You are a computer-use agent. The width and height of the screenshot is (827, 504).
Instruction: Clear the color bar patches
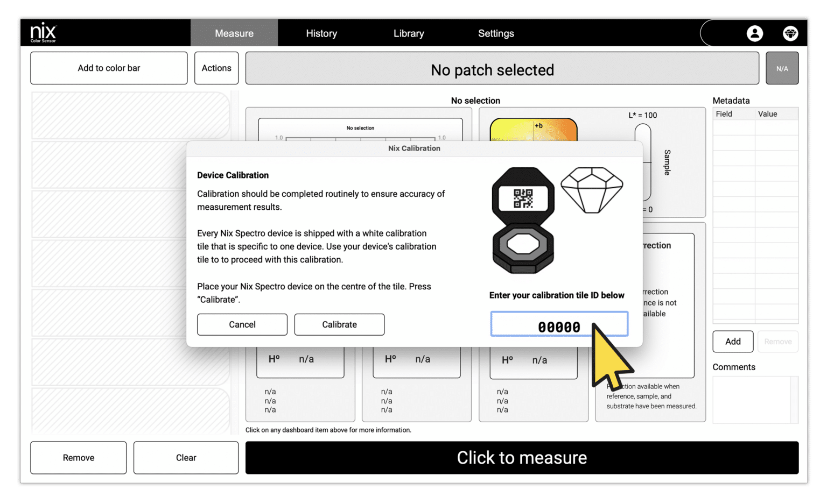tap(186, 457)
